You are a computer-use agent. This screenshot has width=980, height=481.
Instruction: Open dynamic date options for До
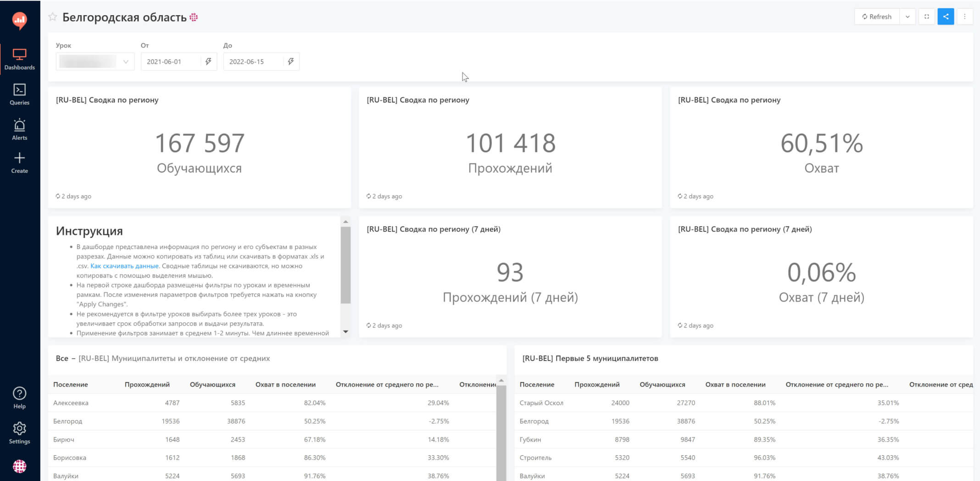[x=291, y=61]
